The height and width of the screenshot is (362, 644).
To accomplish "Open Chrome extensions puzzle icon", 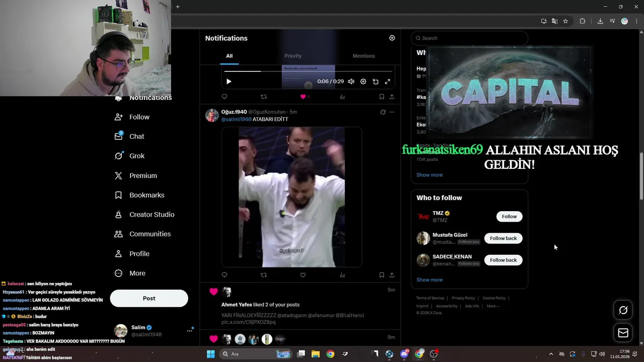I will tap(582, 21).
